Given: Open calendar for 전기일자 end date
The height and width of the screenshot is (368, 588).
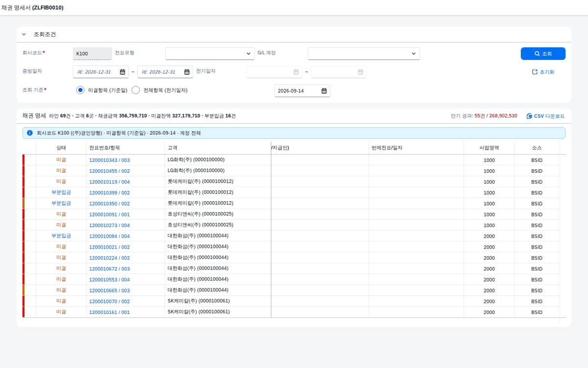Looking at the screenshot, I should [x=360, y=72].
